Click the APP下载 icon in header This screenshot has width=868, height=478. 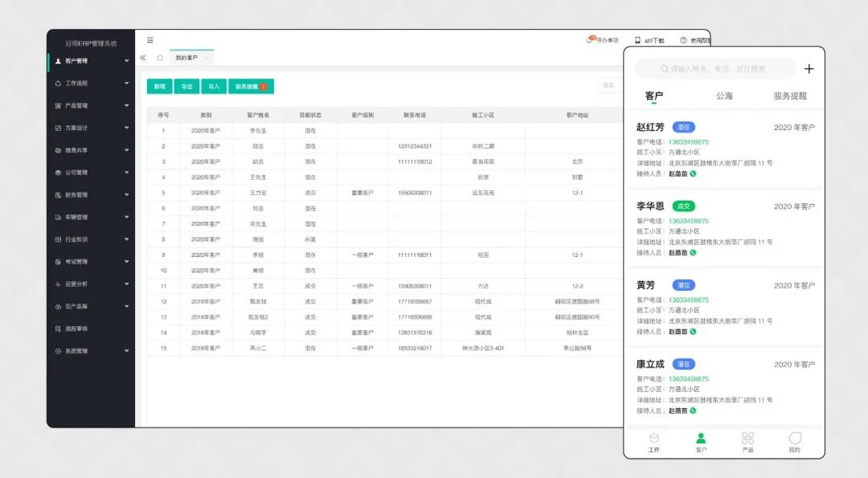tap(637, 40)
